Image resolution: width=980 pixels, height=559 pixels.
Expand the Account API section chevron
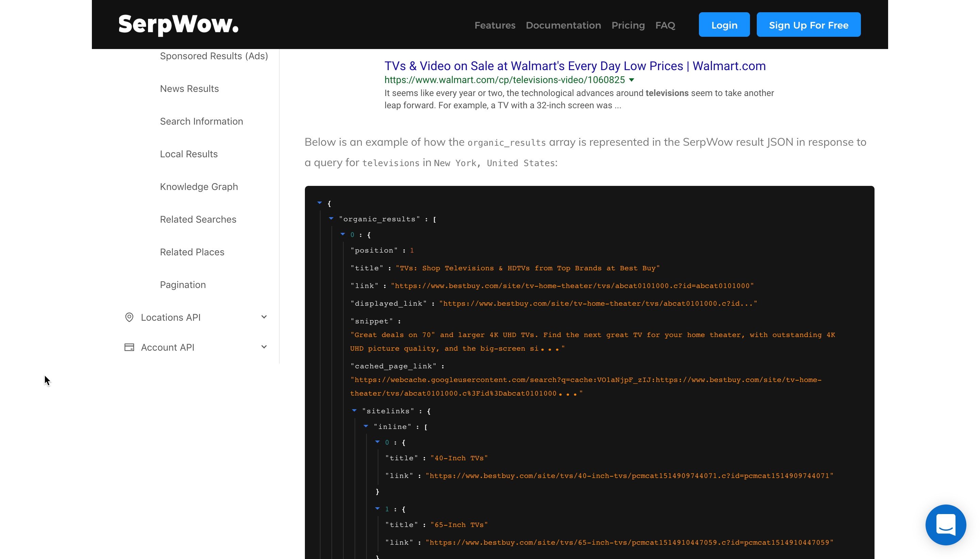[264, 347]
